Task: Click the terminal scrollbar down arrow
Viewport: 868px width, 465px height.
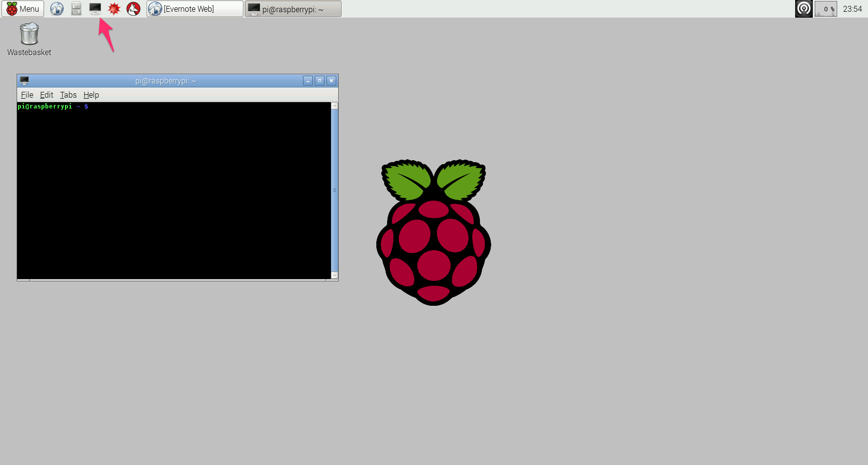Action: point(335,275)
